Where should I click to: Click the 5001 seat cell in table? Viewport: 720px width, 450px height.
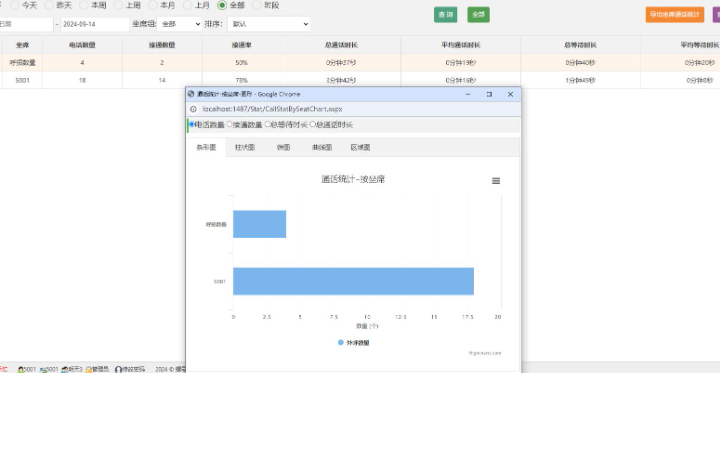click(22, 80)
